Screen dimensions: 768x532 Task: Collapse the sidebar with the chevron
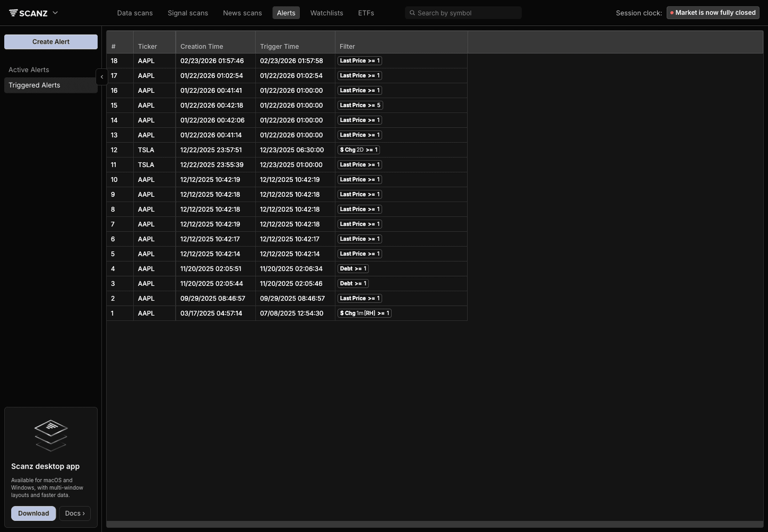[x=102, y=77]
